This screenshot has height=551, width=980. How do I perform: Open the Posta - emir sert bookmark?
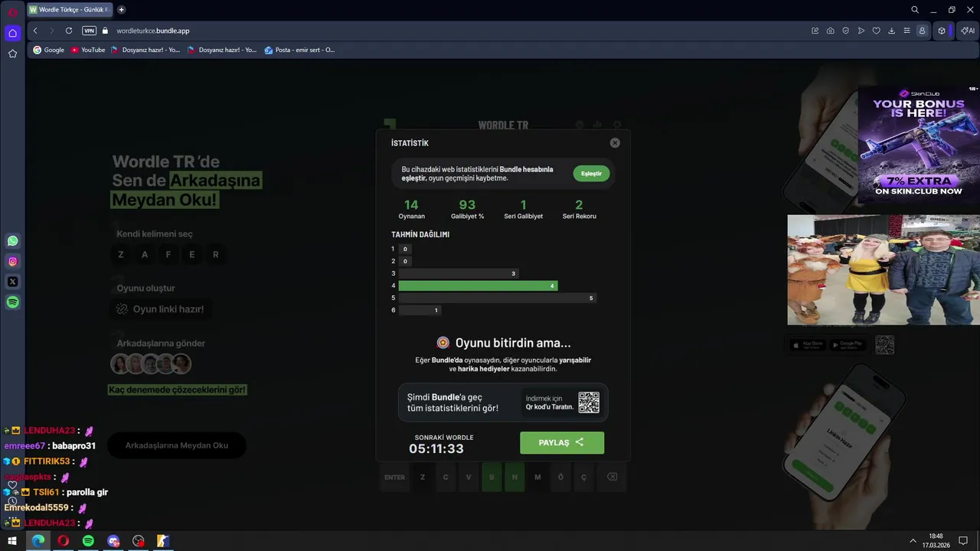click(299, 50)
